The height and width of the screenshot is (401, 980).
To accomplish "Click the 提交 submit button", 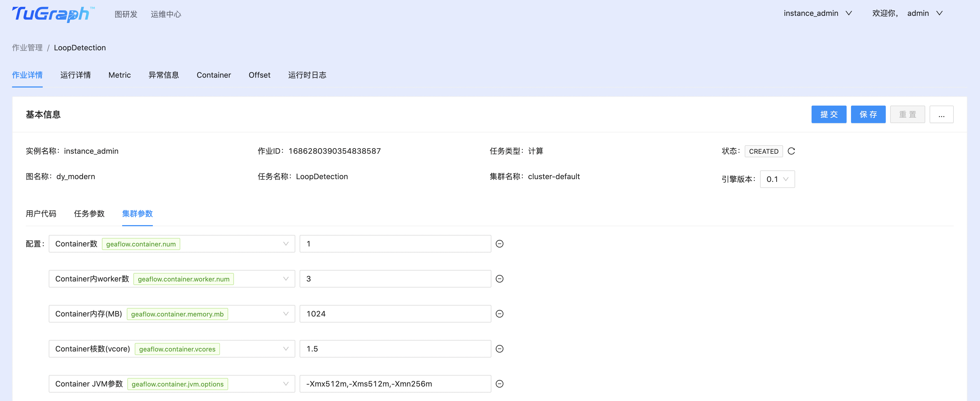I will click(829, 114).
